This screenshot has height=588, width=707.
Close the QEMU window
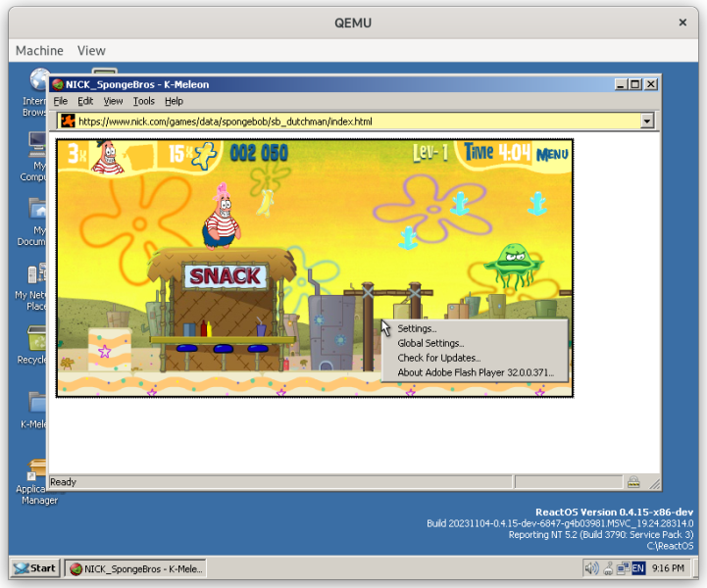tap(682, 23)
